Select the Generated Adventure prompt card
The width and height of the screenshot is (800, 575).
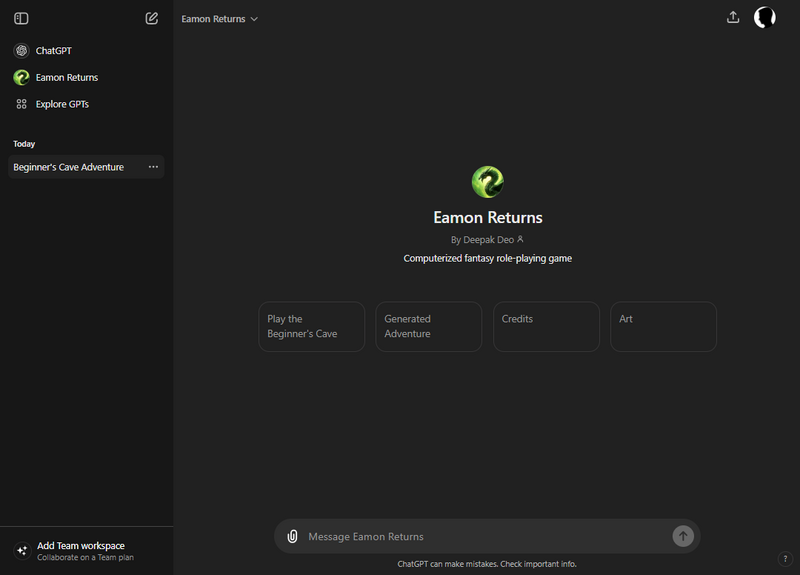(x=429, y=327)
